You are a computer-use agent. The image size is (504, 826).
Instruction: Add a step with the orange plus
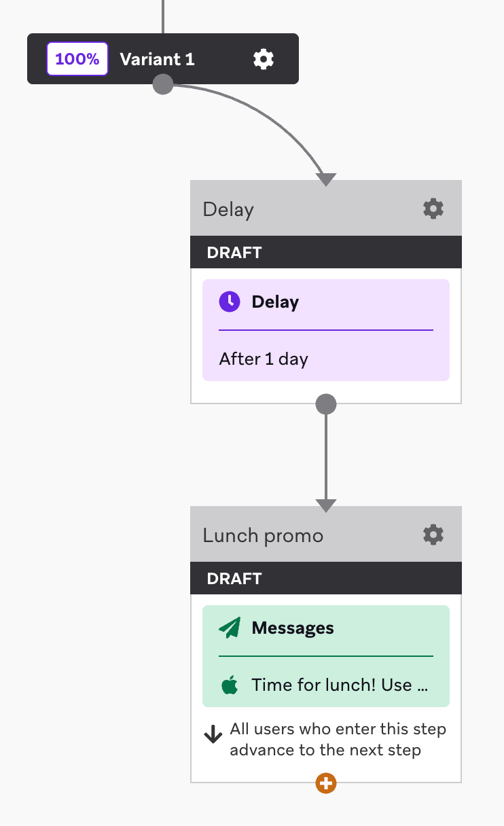326,783
